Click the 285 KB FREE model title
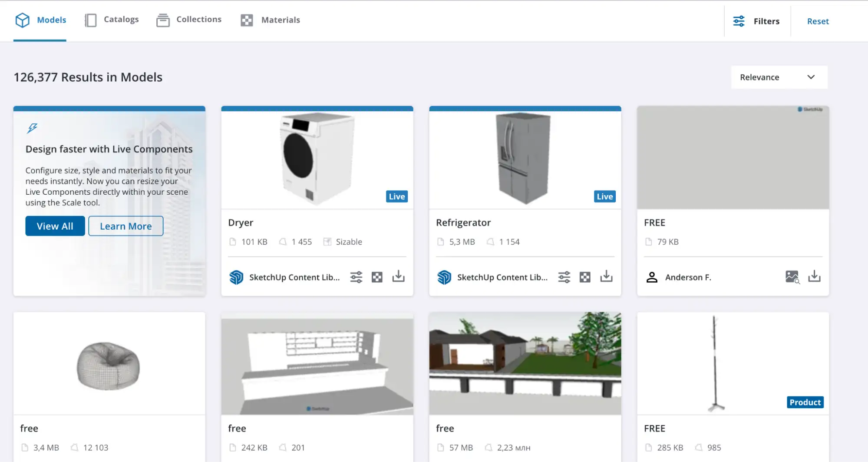The height and width of the screenshot is (462, 868). 655,429
